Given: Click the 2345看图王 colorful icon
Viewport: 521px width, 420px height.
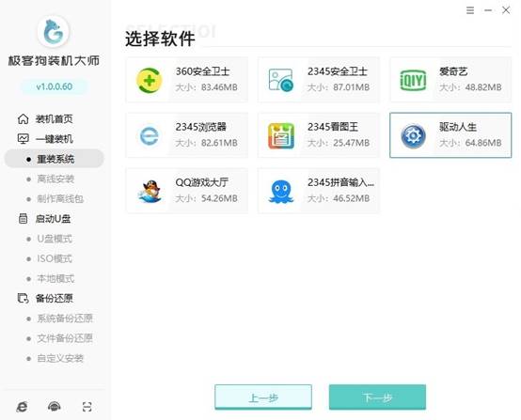Looking at the screenshot, I should pos(281,135).
